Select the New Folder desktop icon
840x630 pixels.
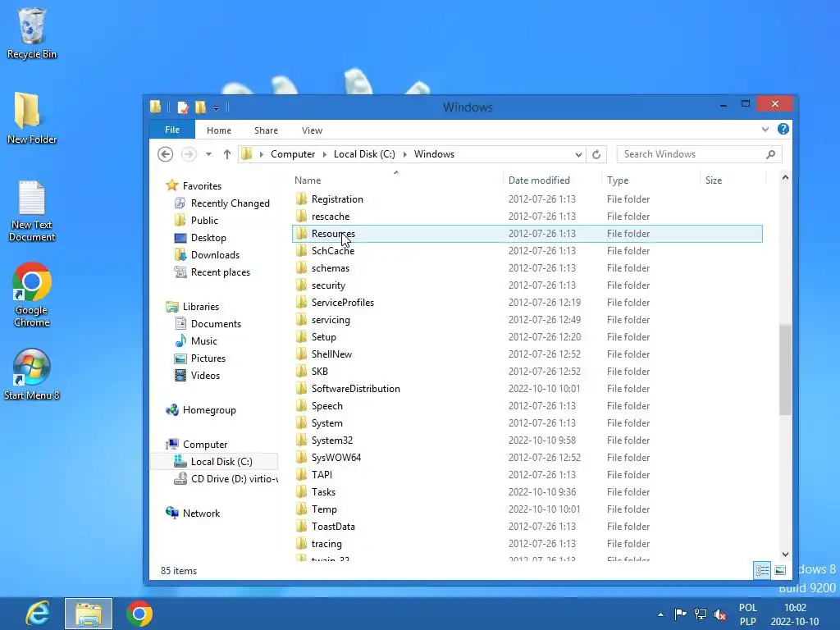pyautogui.click(x=32, y=118)
